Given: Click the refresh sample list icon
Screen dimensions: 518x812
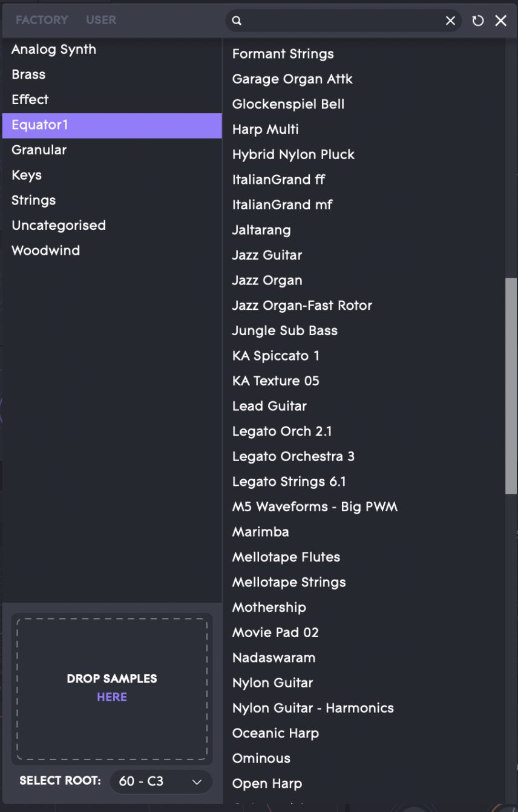Looking at the screenshot, I should coord(478,21).
